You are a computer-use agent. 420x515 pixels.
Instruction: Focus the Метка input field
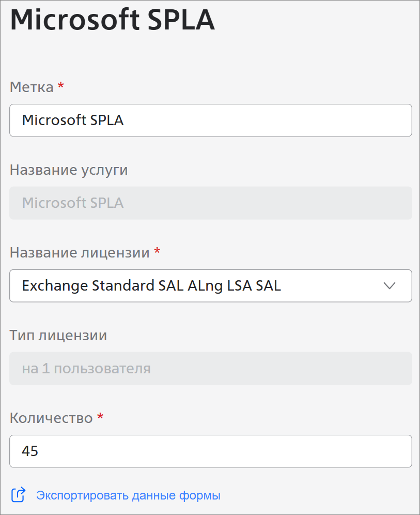coord(210,120)
